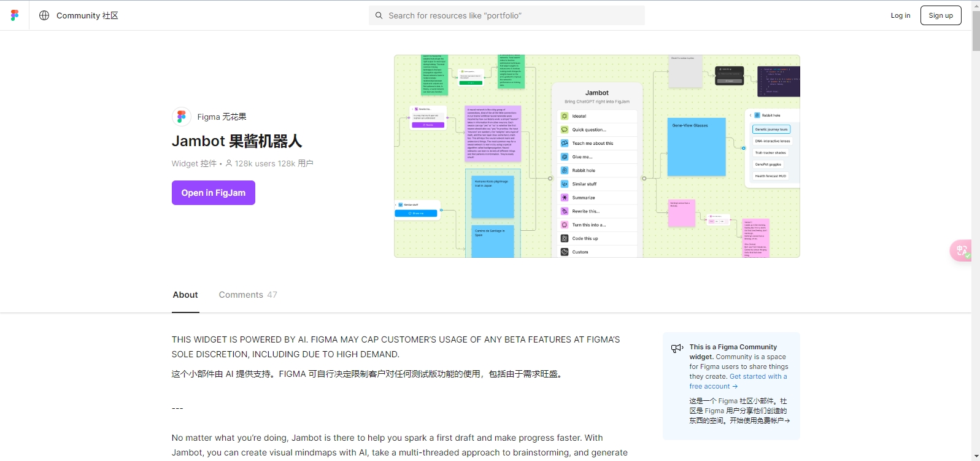980x461 pixels.
Task: Click the users count person icon
Action: point(229,163)
